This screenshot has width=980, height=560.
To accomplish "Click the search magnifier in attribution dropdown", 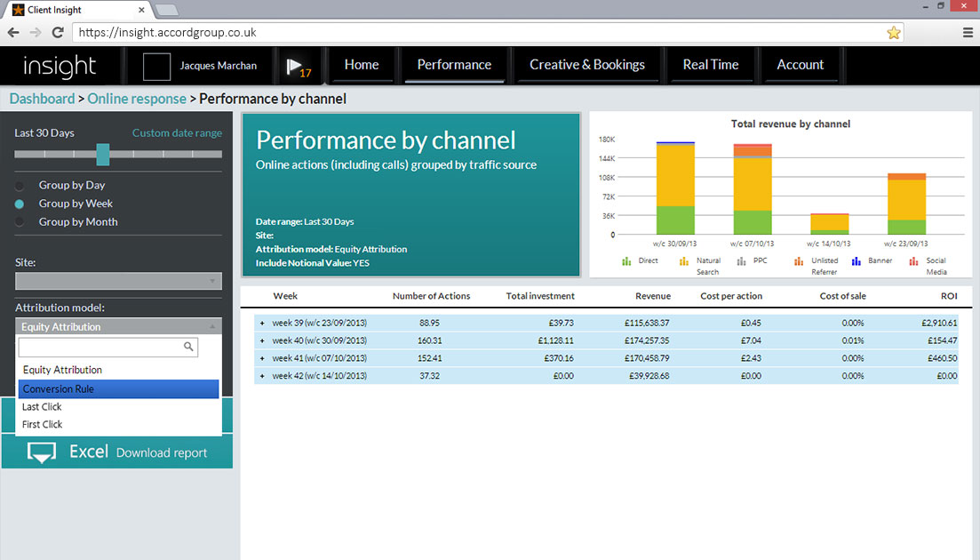I will click(x=188, y=347).
